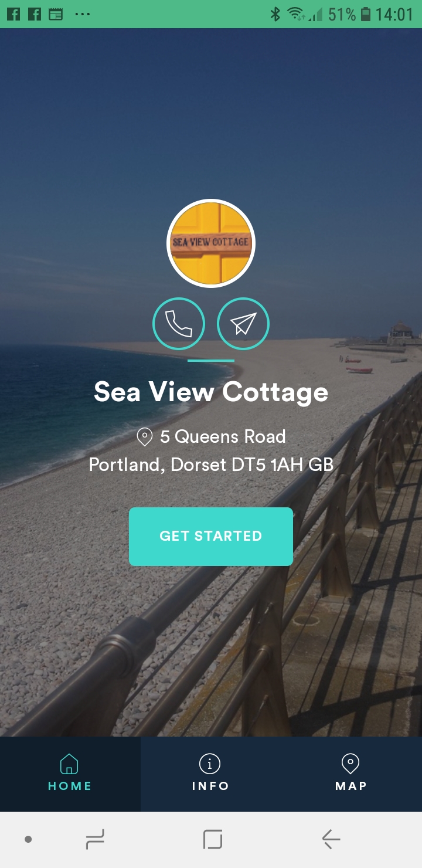Tap the news app notification icon
Image resolution: width=422 pixels, height=868 pixels.
tap(56, 14)
